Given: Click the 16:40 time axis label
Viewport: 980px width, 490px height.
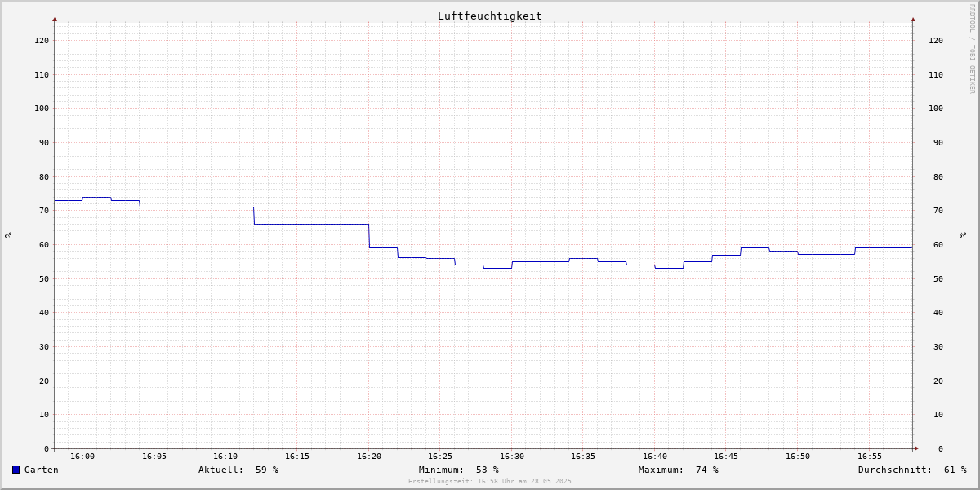Looking at the screenshot, I should (x=655, y=457).
